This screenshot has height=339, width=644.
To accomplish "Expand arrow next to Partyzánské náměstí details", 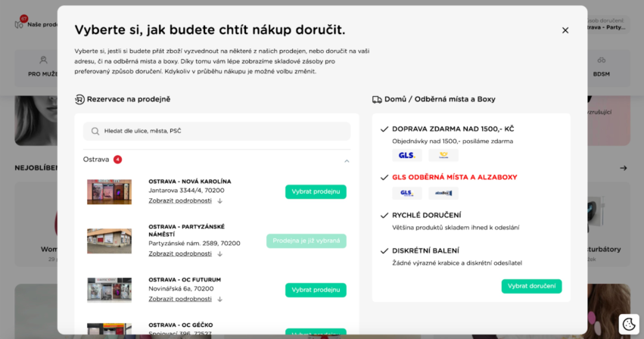I will pyautogui.click(x=219, y=254).
